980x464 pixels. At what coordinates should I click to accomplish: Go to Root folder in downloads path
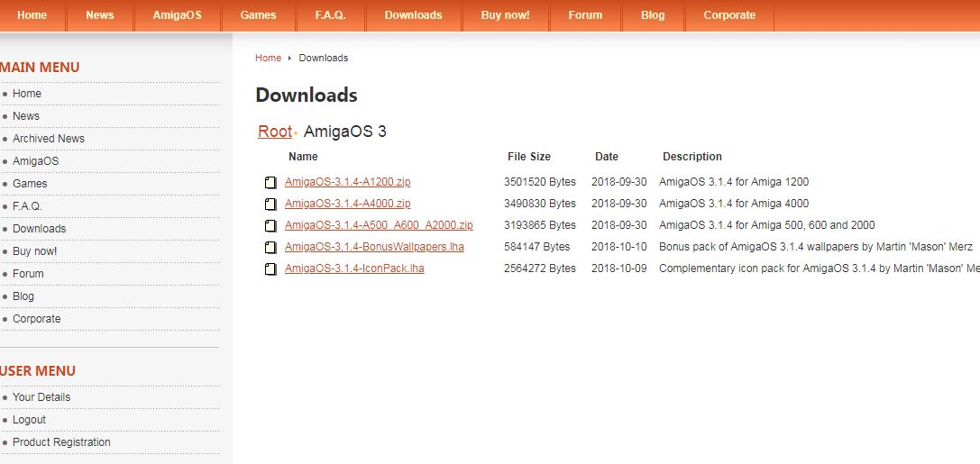coord(275,132)
